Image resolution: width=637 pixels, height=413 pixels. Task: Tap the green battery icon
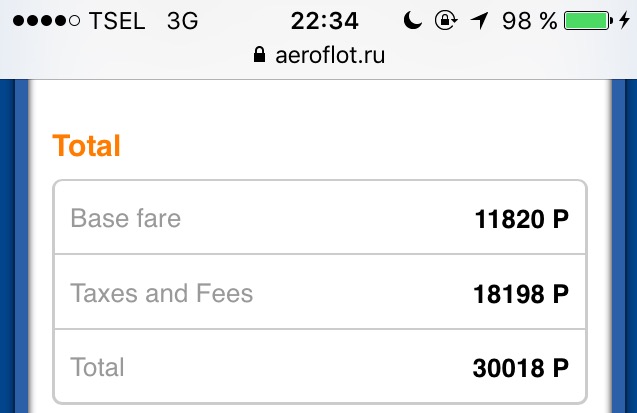pyautogui.click(x=587, y=21)
